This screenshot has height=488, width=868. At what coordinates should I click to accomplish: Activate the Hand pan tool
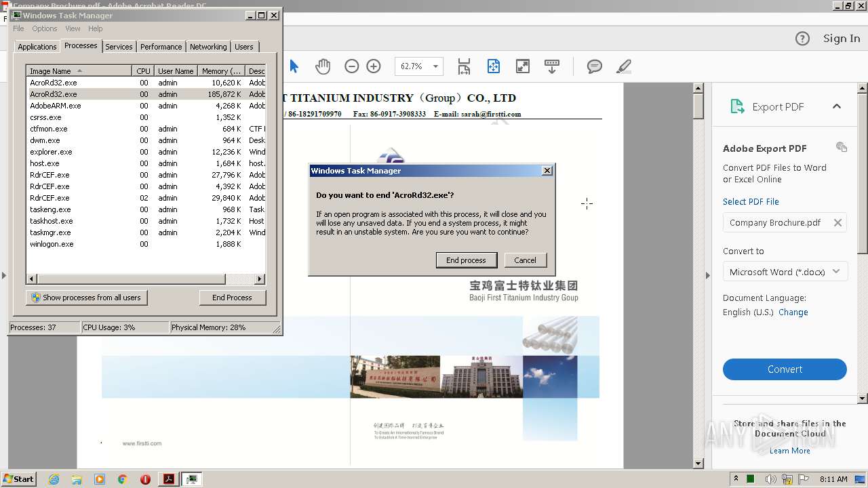click(323, 66)
